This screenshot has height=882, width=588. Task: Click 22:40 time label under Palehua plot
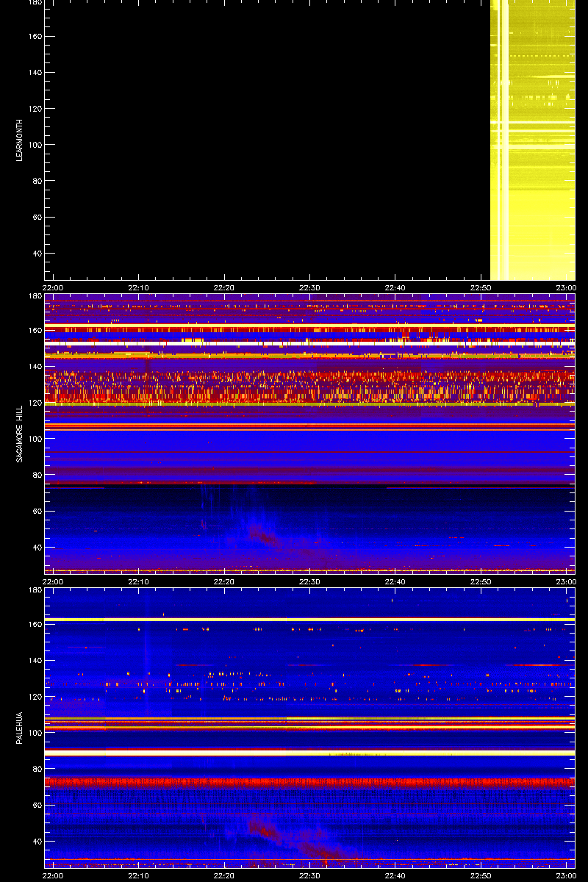(x=395, y=875)
